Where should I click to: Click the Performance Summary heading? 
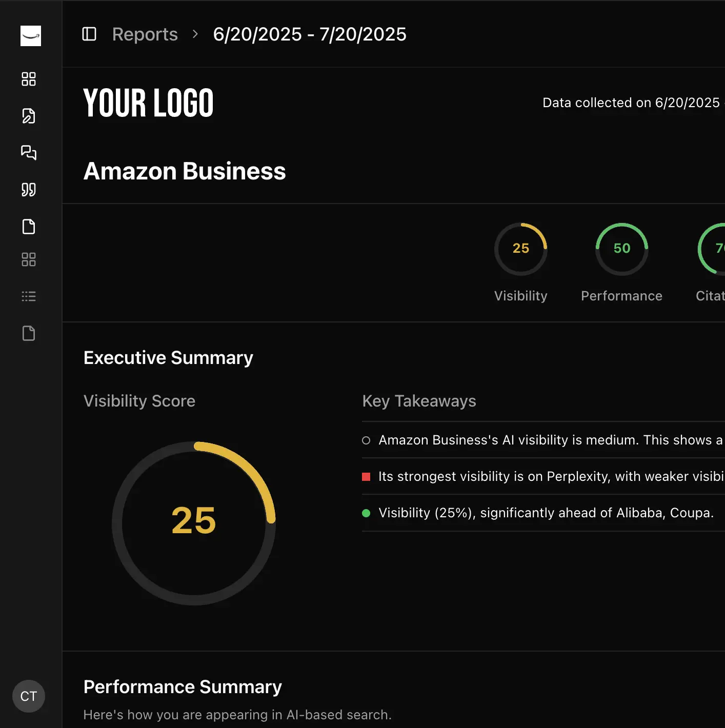pyautogui.click(x=183, y=687)
